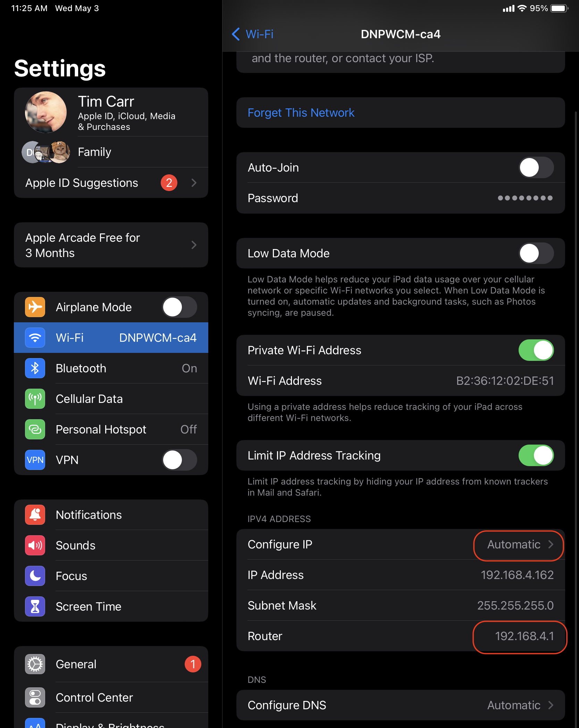Open Personal Hotspot via its link icon
The width and height of the screenshot is (579, 728).
(35, 429)
